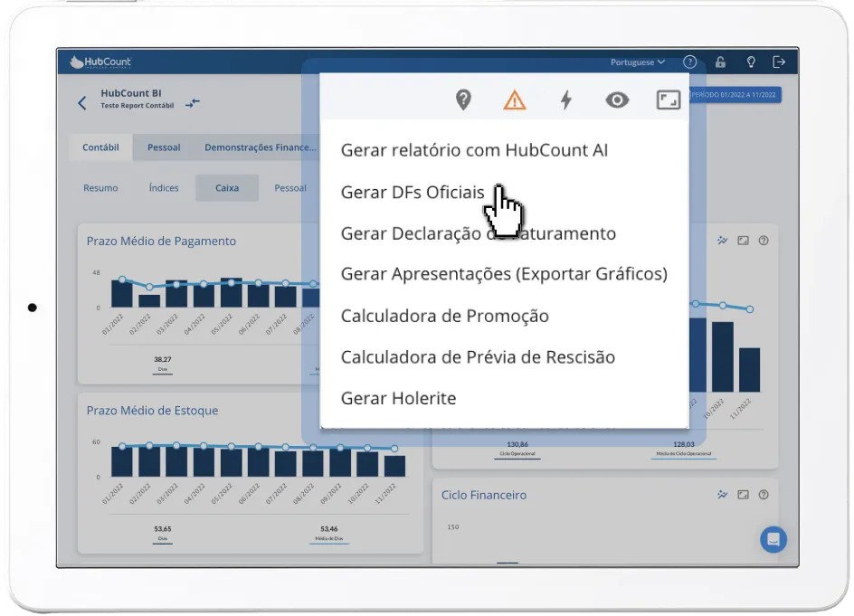Click the logout icon in header
854x616 pixels.
tap(779, 62)
